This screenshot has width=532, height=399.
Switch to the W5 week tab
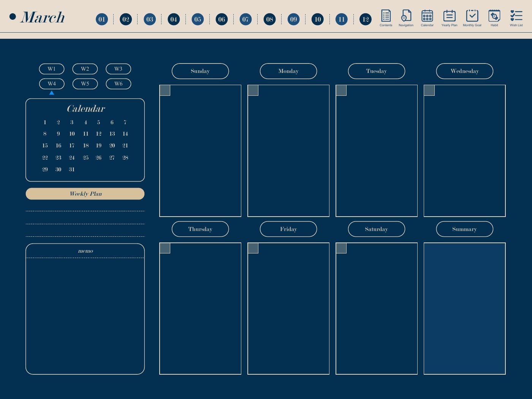(85, 84)
